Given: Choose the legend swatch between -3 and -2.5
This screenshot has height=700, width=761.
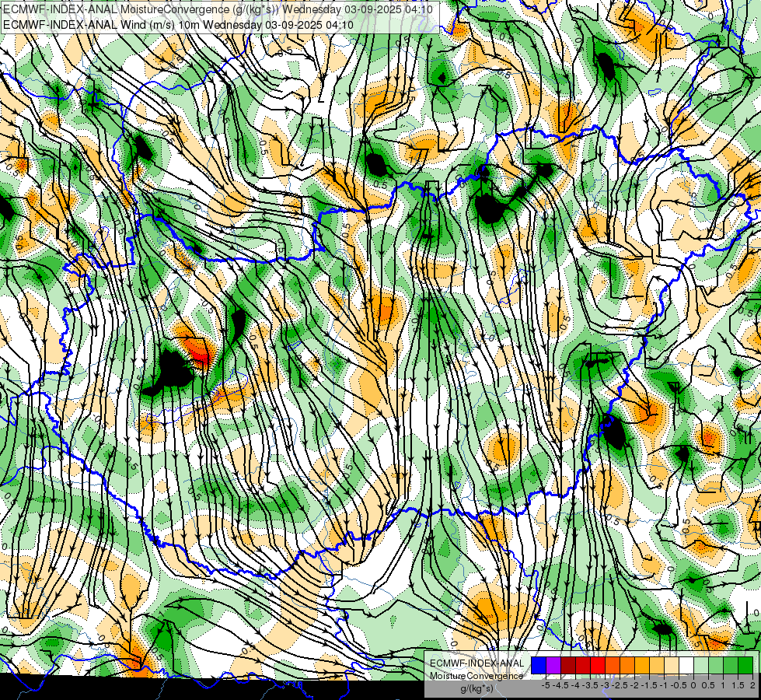Looking at the screenshot, I should click(613, 665).
